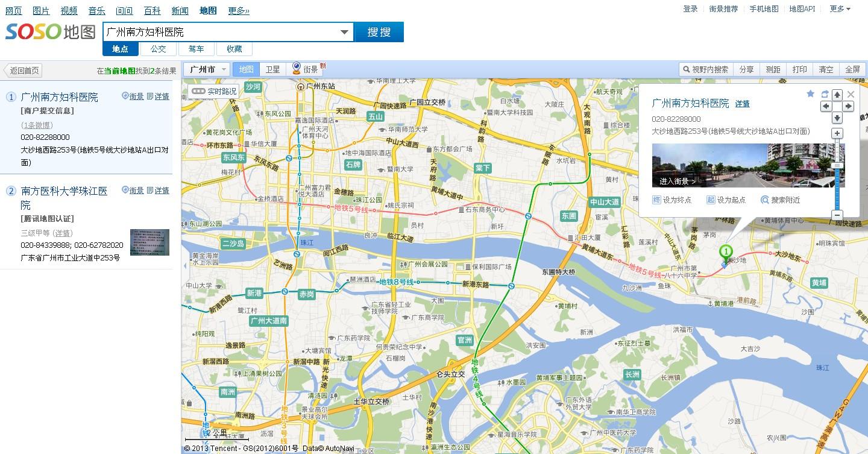
Task: Zoom in with the plus button
Action: [837, 133]
